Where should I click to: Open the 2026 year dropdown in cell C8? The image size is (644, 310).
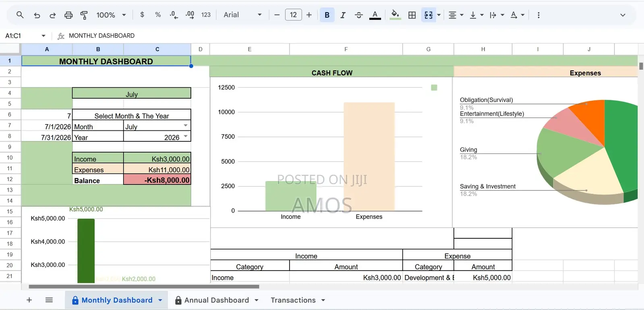186,136
